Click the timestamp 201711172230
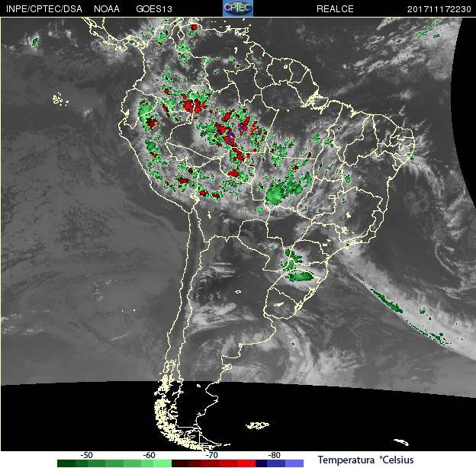 439,9
